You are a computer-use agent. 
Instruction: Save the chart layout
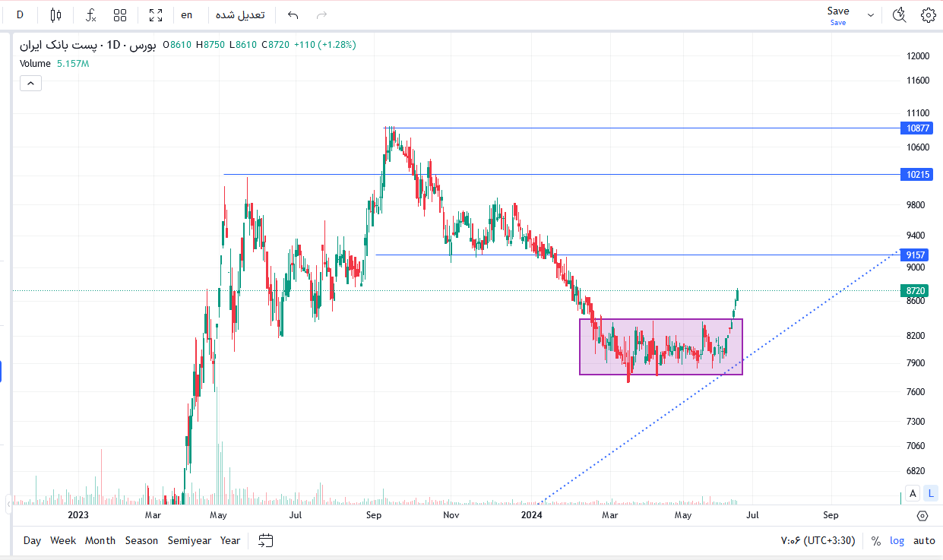coord(838,14)
